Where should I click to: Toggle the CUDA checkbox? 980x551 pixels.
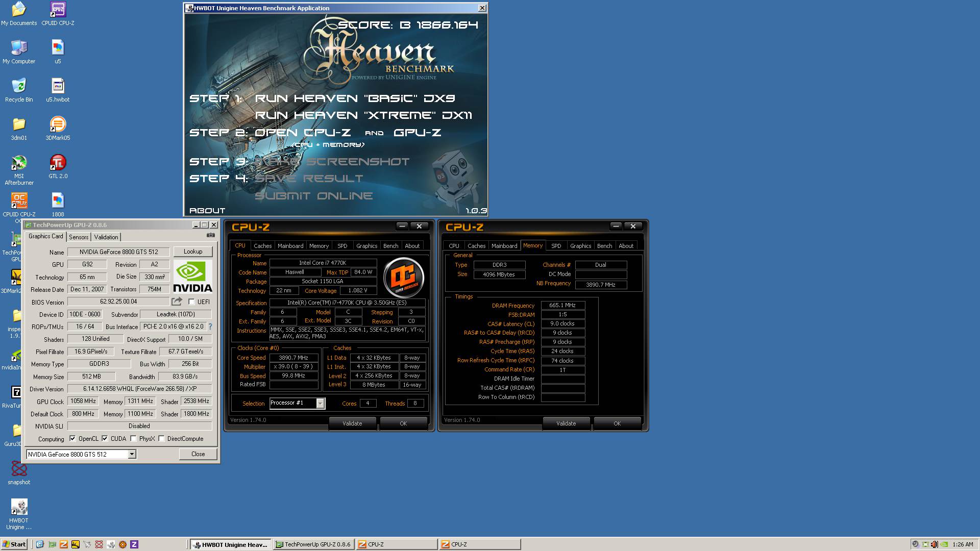(105, 438)
